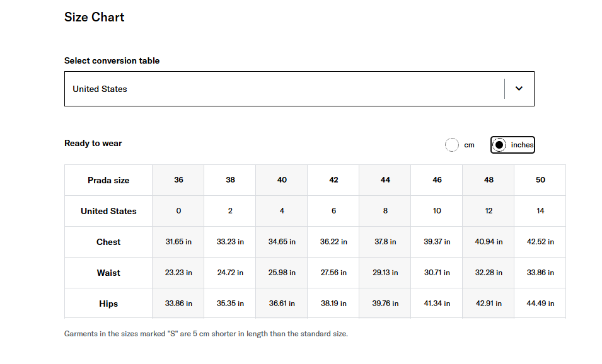
Task: Click the Waist row header
Action: click(108, 273)
